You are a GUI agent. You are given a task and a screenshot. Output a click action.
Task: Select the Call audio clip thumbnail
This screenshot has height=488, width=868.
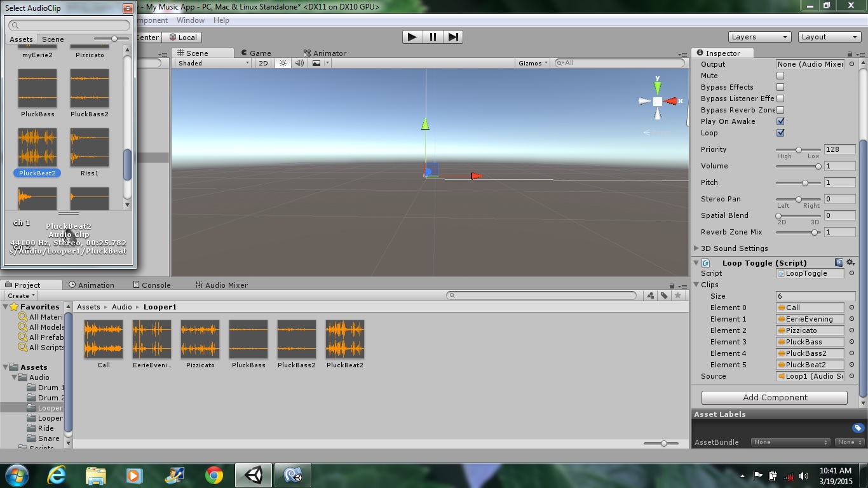tap(104, 339)
